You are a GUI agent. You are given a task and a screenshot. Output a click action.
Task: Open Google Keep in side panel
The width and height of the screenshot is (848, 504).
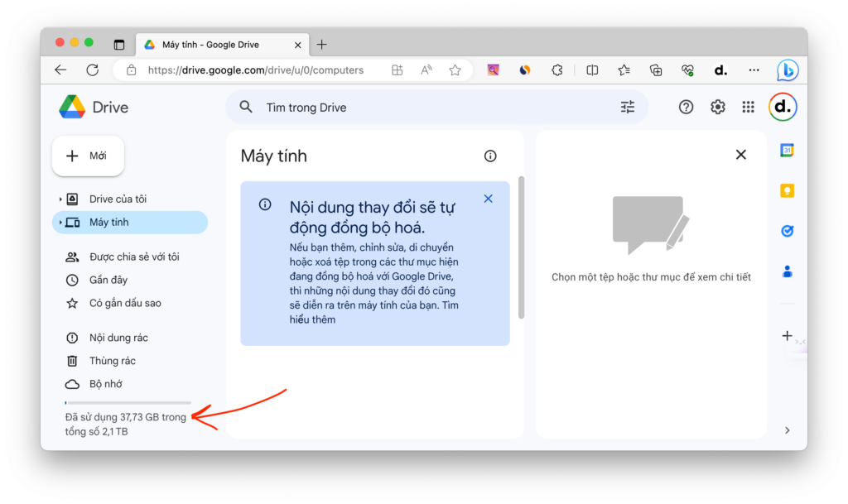787,191
